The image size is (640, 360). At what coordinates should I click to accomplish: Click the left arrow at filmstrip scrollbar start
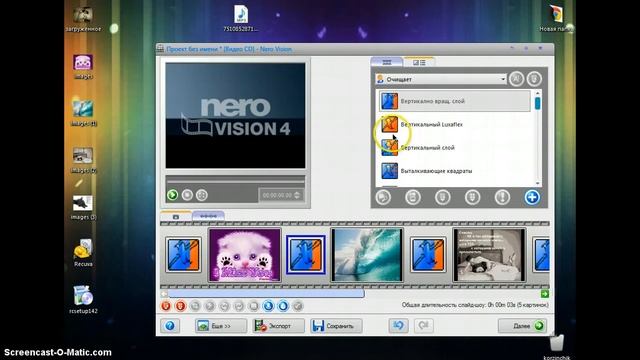click(x=164, y=294)
